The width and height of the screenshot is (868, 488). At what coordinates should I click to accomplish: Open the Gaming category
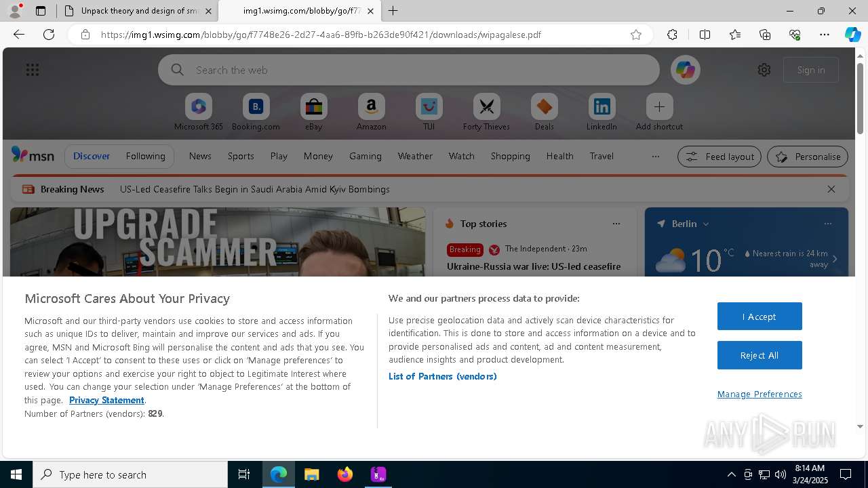pos(366,156)
